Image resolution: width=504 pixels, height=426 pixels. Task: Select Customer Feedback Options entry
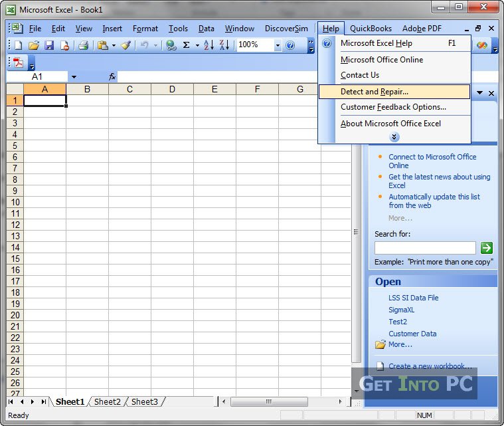click(394, 107)
